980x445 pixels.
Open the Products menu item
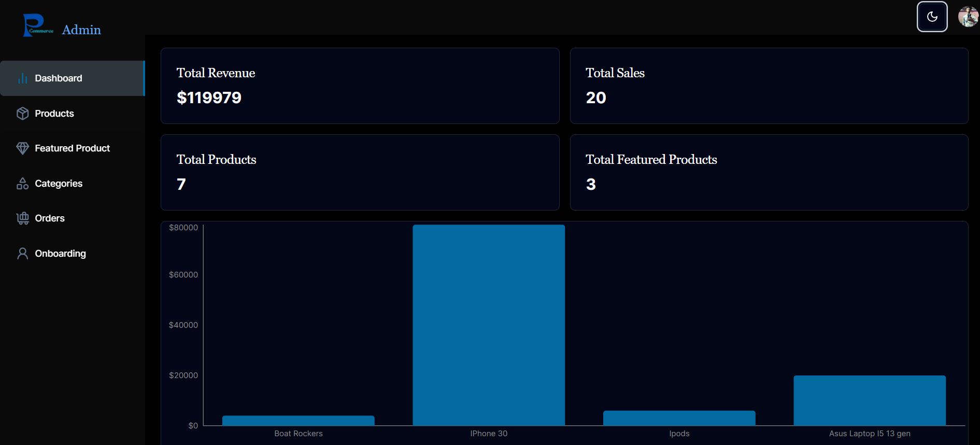tap(54, 114)
